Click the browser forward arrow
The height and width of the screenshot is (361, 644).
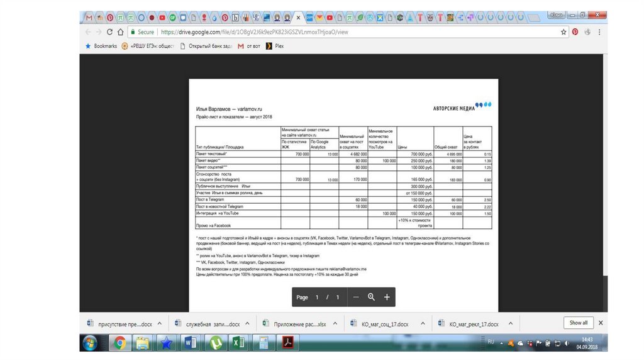point(99,32)
